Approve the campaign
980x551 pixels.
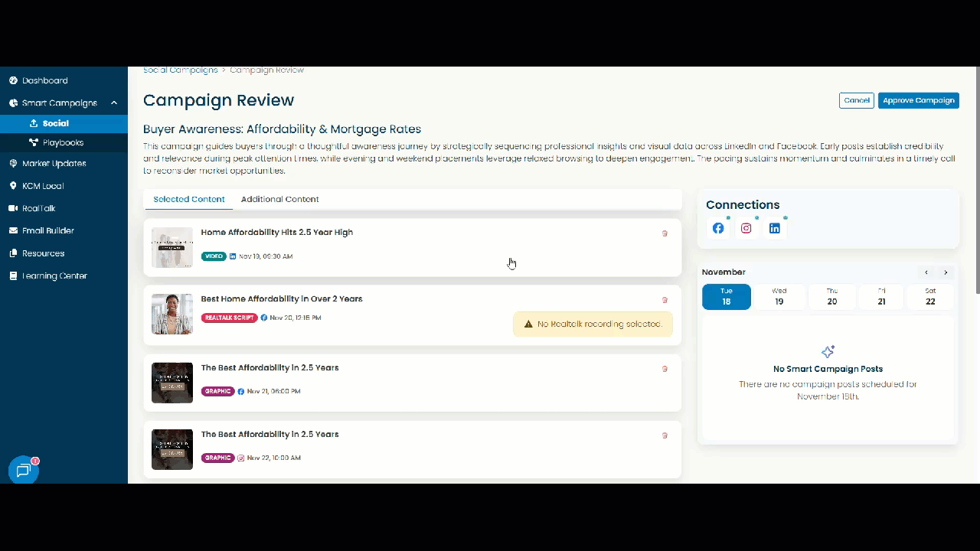tap(918, 100)
